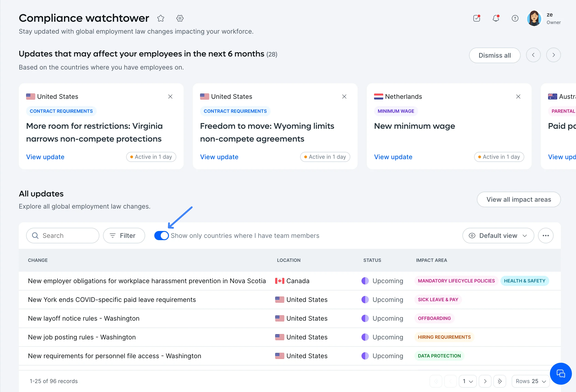Viewport: 576px width, 392px height.
Task: Open New York COVID paid leave row
Action: click(290, 300)
